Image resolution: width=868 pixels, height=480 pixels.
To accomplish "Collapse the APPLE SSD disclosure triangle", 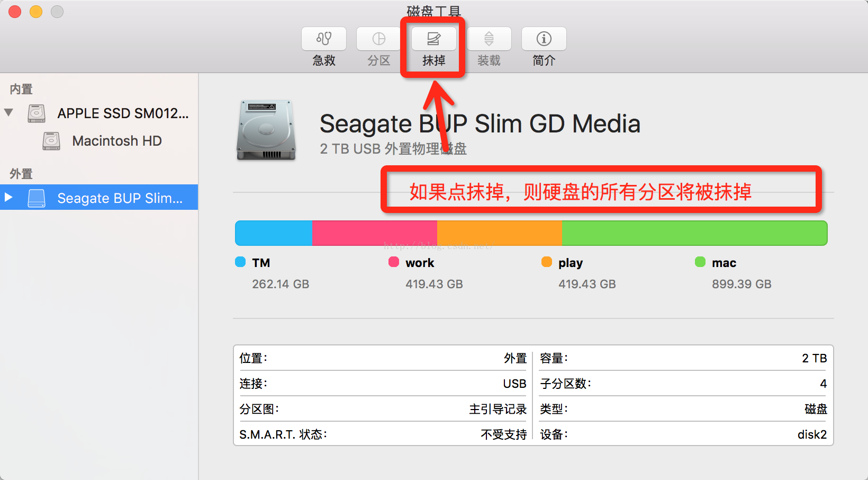I will click(x=8, y=112).
